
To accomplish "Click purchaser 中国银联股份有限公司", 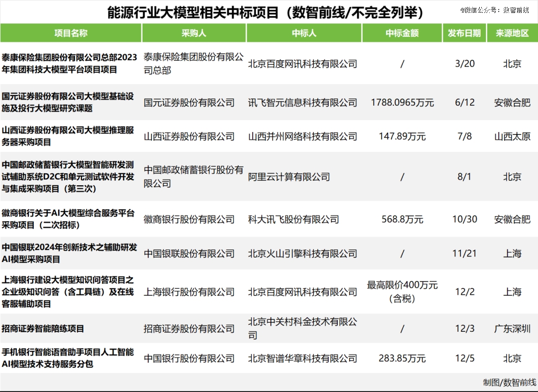I will point(189,254).
